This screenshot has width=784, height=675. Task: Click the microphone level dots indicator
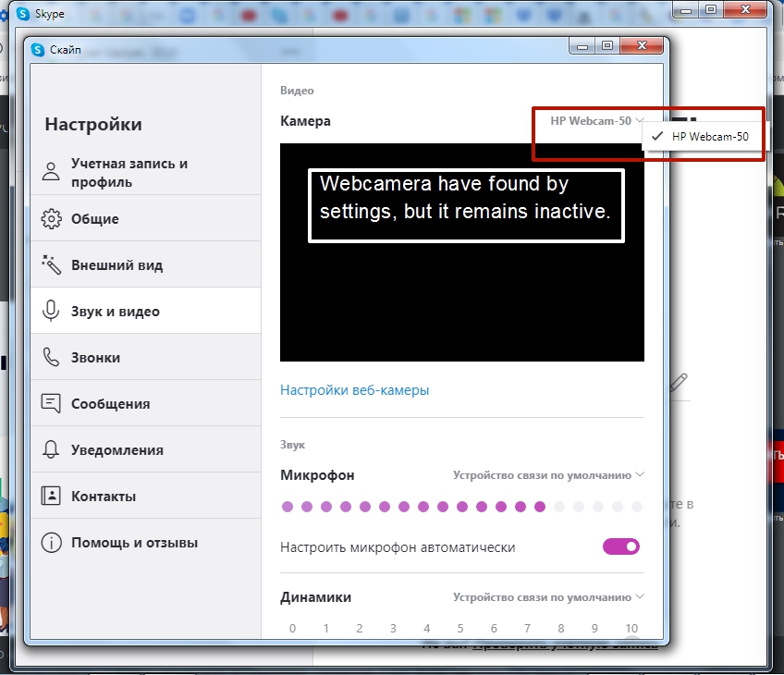[462, 507]
